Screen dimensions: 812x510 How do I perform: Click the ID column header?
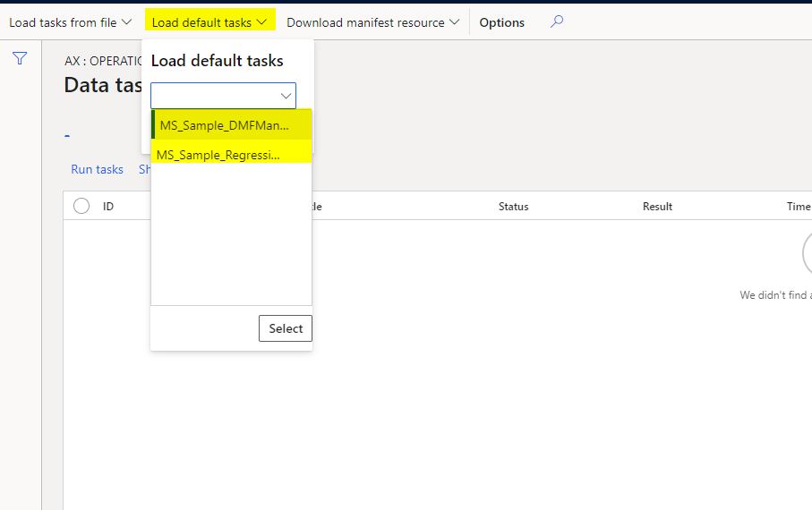coord(108,206)
